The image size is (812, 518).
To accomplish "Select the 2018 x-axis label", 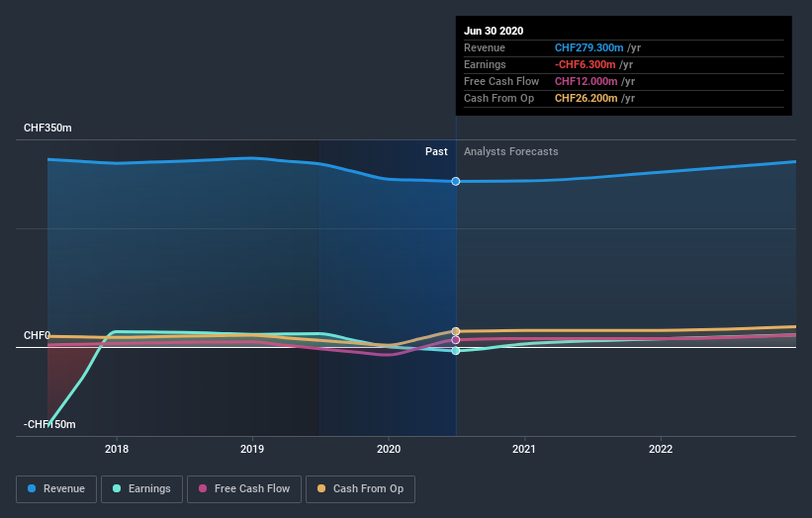I will pos(117,449).
